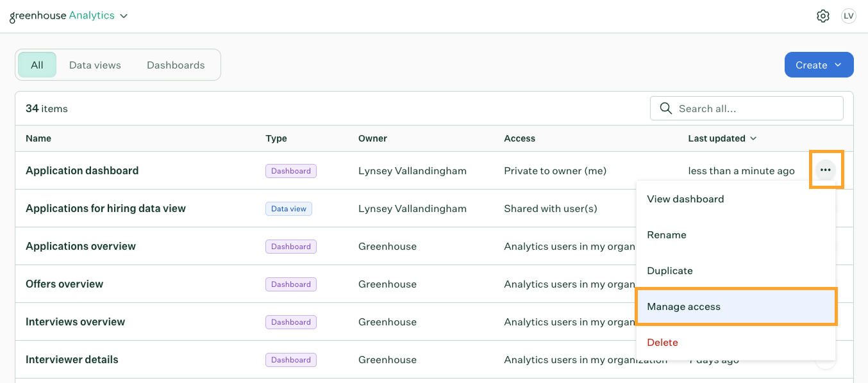Click Greenhouse owner in Offers overview row

coord(387,284)
